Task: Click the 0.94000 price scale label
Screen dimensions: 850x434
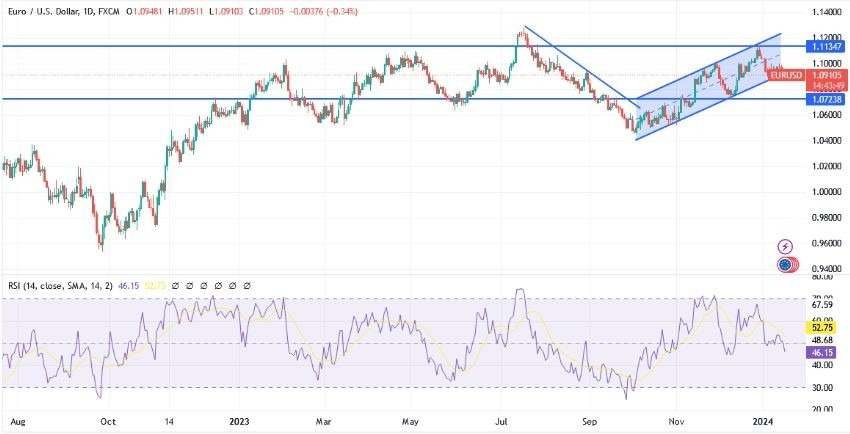Action: click(x=827, y=269)
